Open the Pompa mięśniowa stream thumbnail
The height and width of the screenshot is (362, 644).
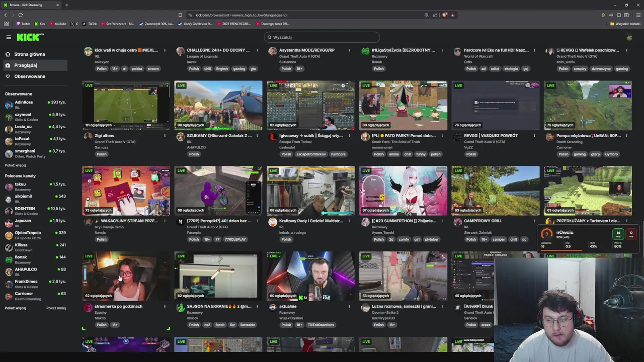point(588,105)
